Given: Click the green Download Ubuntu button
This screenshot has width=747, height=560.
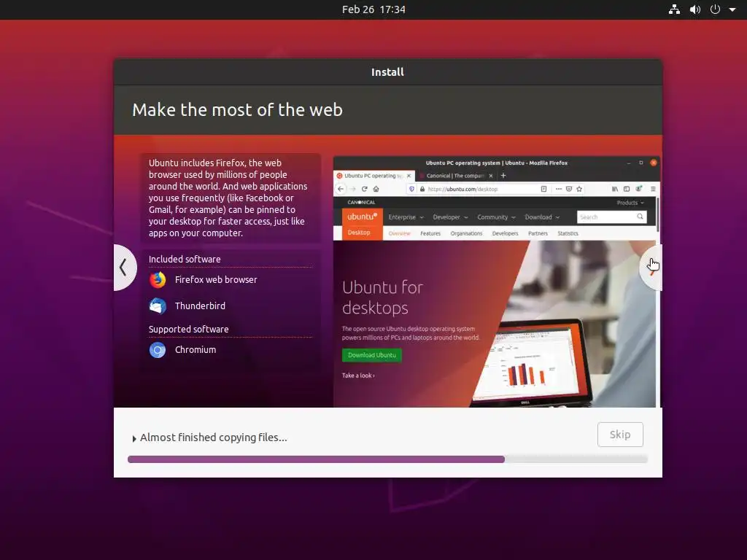Looking at the screenshot, I should coord(371,355).
